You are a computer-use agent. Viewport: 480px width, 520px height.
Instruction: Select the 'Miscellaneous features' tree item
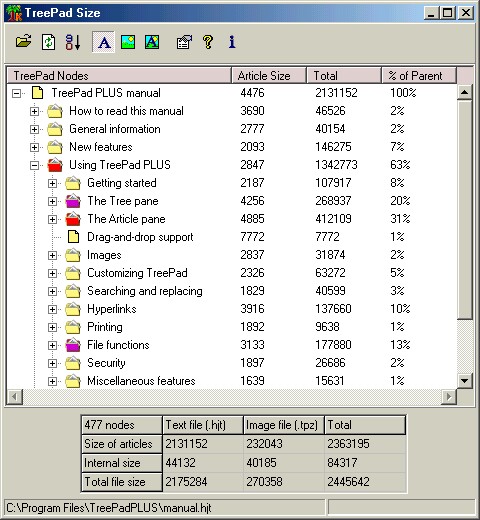[x=141, y=381]
